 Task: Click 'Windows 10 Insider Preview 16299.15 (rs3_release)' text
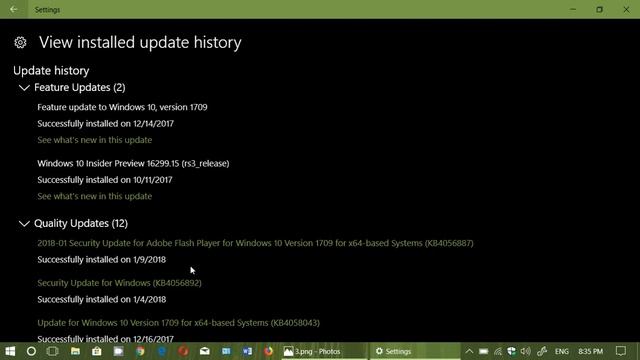click(133, 164)
